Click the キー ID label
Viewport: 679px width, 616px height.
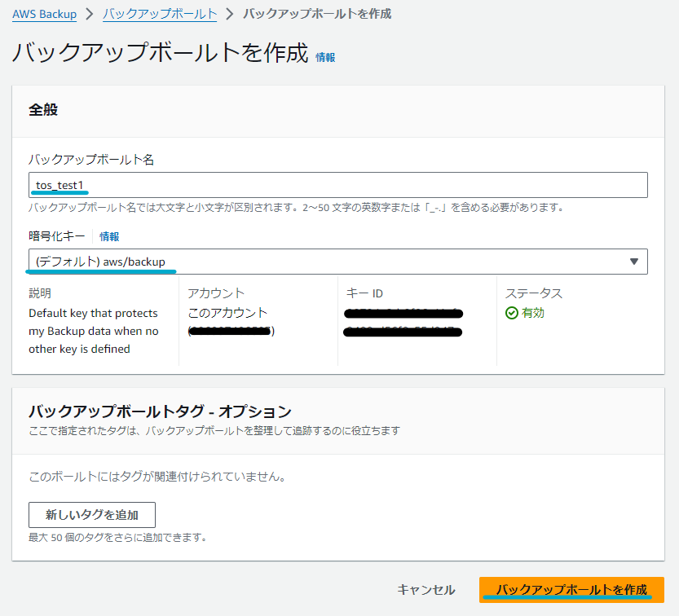pyautogui.click(x=364, y=293)
